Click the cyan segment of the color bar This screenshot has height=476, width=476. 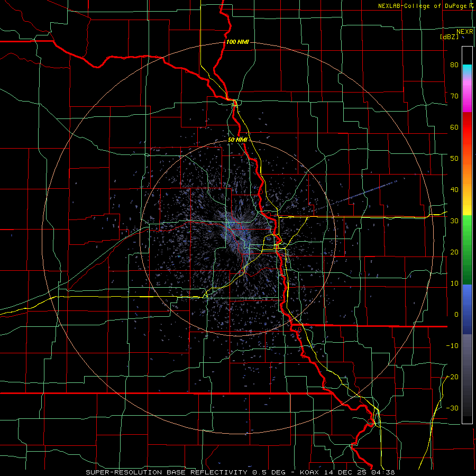[x=467, y=69]
